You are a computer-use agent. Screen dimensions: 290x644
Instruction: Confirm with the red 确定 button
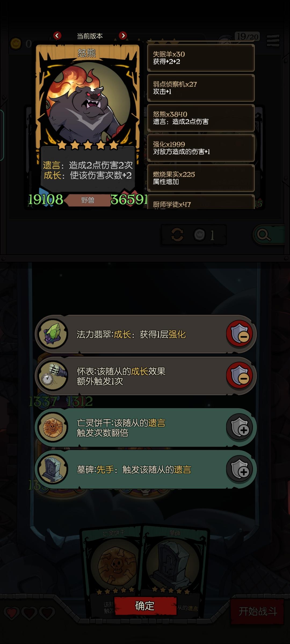tap(145, 606)
